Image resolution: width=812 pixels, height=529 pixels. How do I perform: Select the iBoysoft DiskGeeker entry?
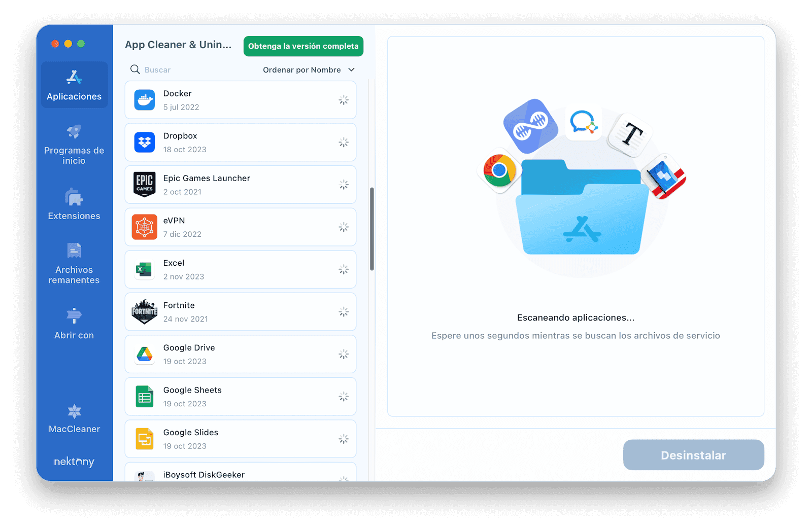tap(241, 472)
